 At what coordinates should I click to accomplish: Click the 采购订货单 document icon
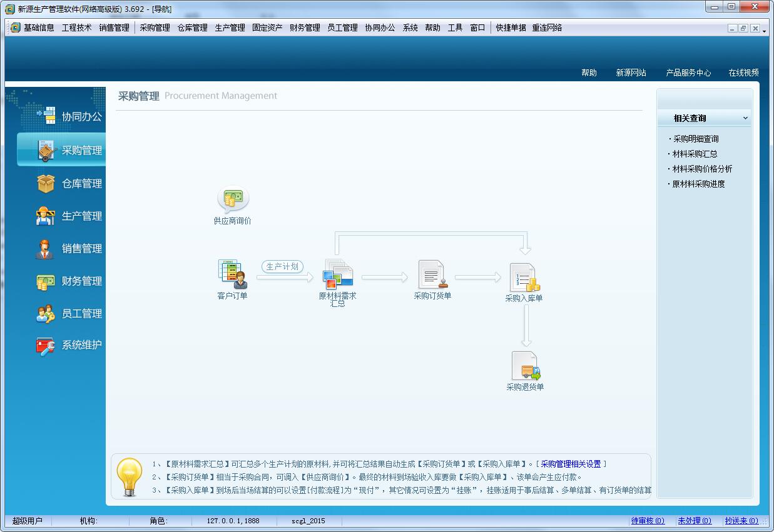click(432, 273)
